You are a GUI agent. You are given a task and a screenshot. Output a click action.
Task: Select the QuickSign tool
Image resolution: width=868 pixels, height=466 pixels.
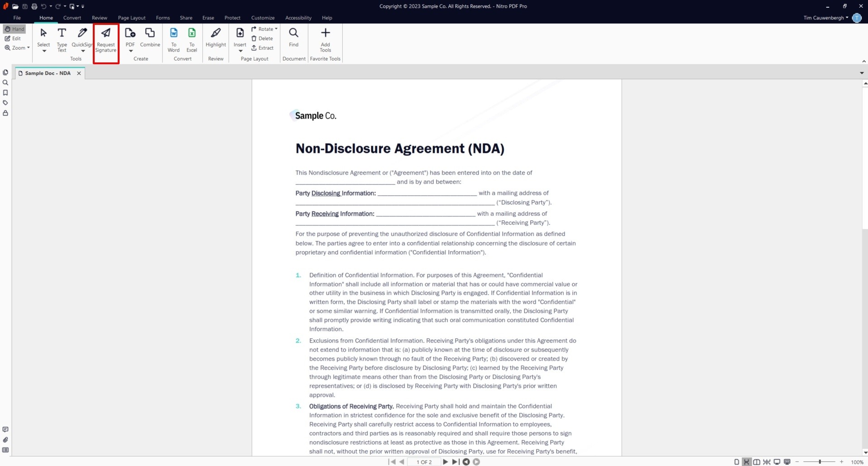pyautogui.click(x=82, y=38)
